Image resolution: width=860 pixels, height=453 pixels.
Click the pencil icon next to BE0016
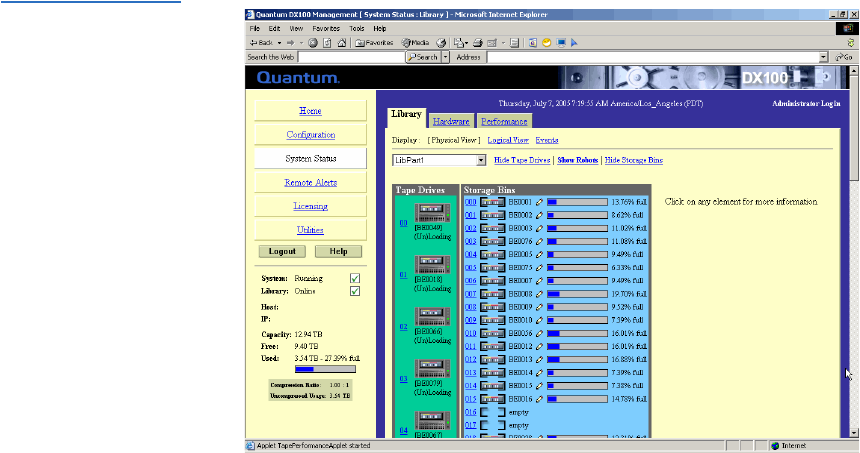click(539, 399)
